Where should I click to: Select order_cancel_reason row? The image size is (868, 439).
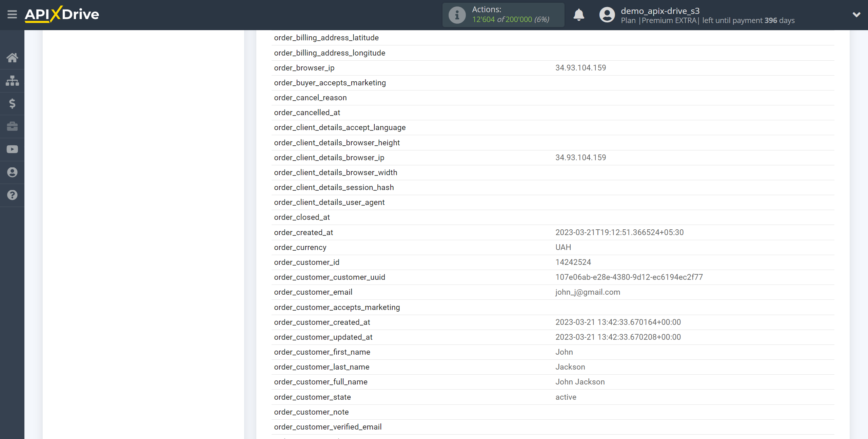(553, 98)
